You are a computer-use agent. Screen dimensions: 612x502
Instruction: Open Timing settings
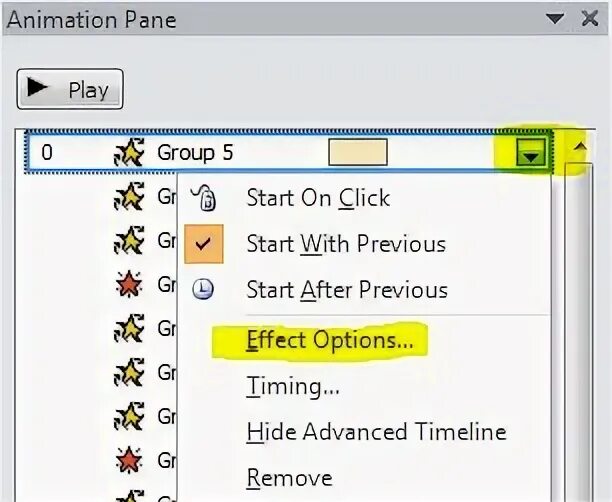pos(292,386)
